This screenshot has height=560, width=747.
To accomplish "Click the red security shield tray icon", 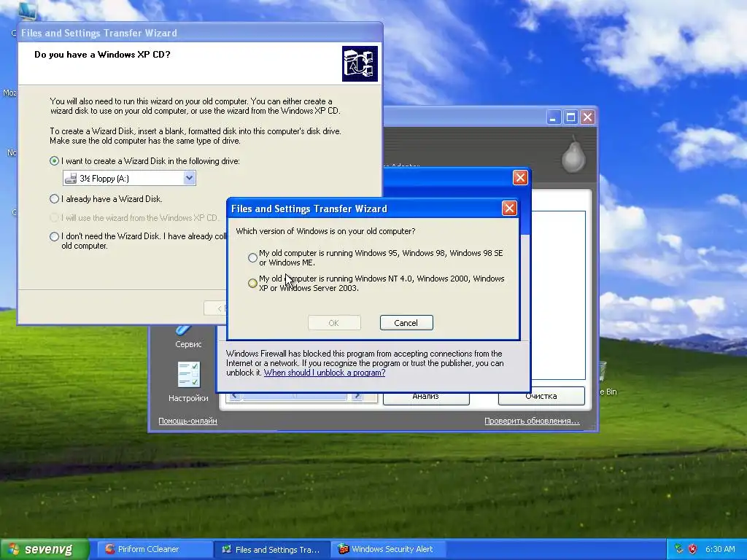I will click(692, 549).
